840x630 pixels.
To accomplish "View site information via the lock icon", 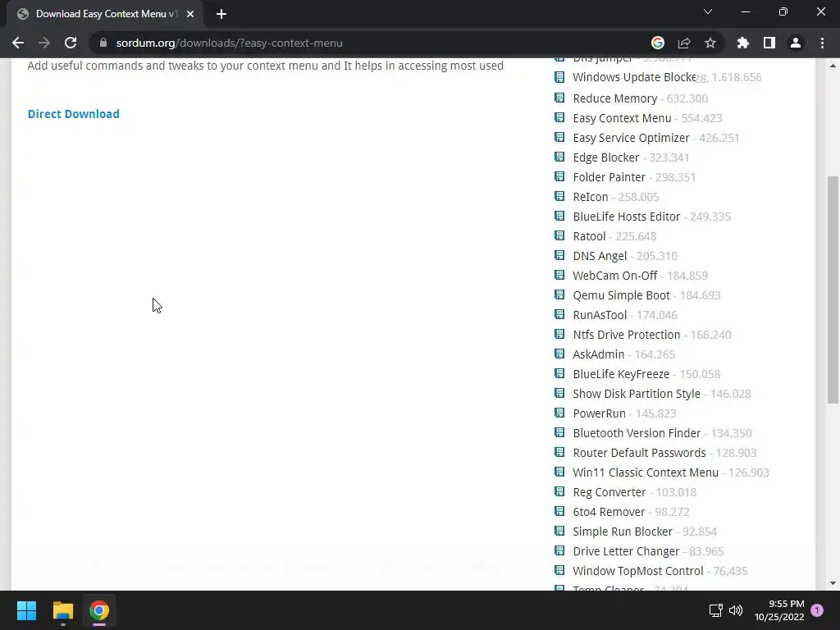I will coord(103,43).
